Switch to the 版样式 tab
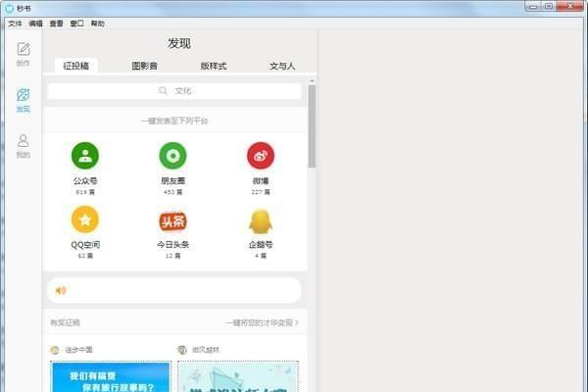 point(214,66)
